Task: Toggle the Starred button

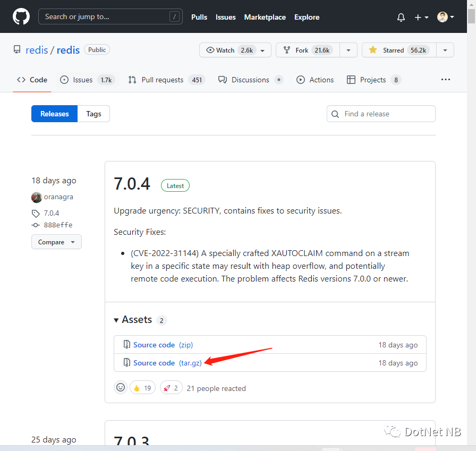Action: pyautogui.click(x=399, y=50)
